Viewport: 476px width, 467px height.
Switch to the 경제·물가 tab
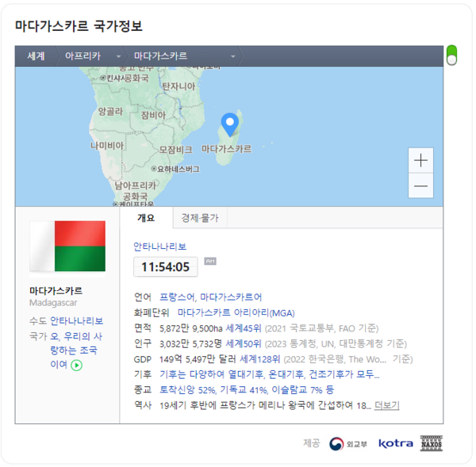199,218
